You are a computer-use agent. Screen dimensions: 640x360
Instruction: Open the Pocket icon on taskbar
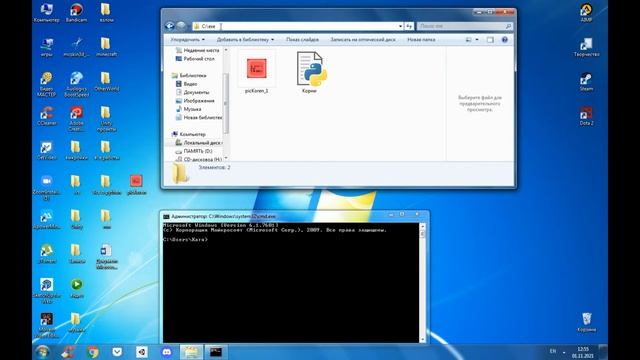[117, 352]
